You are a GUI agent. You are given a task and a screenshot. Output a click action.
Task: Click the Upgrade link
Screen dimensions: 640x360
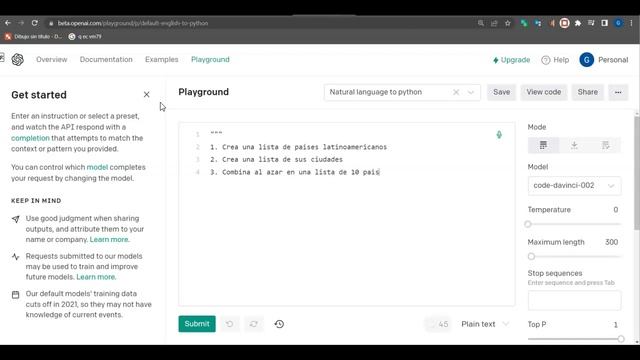click(511, 60)
